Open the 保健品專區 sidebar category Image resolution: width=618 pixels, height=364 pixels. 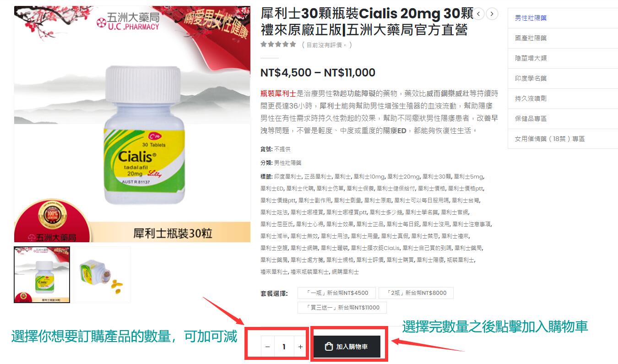tap(531, 119)
